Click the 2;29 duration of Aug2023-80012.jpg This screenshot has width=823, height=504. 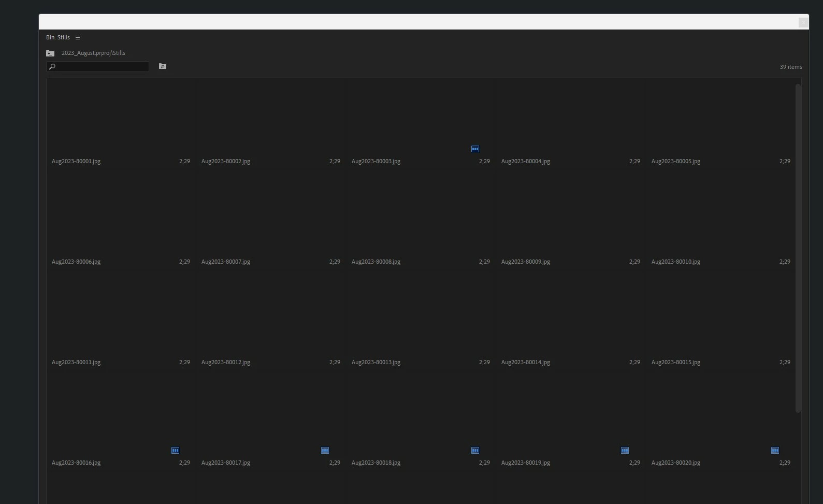(335, 363)
